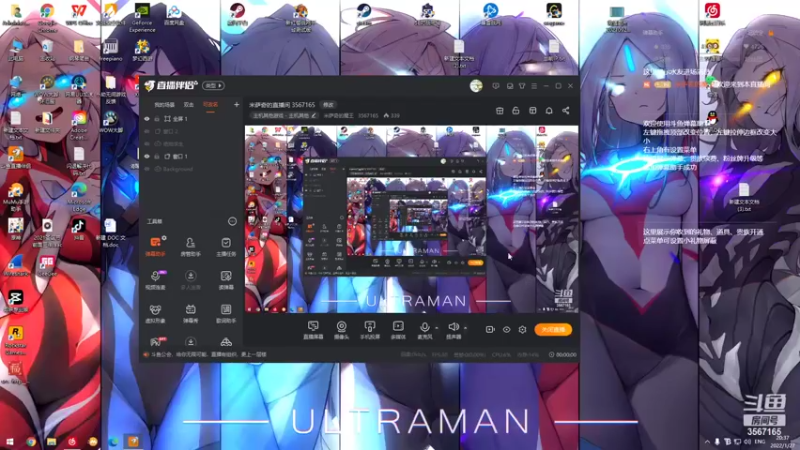The width and height of the screenshot is (800, 450).
Task: Click the lock icon in the room header
Action: click(516, 111)
